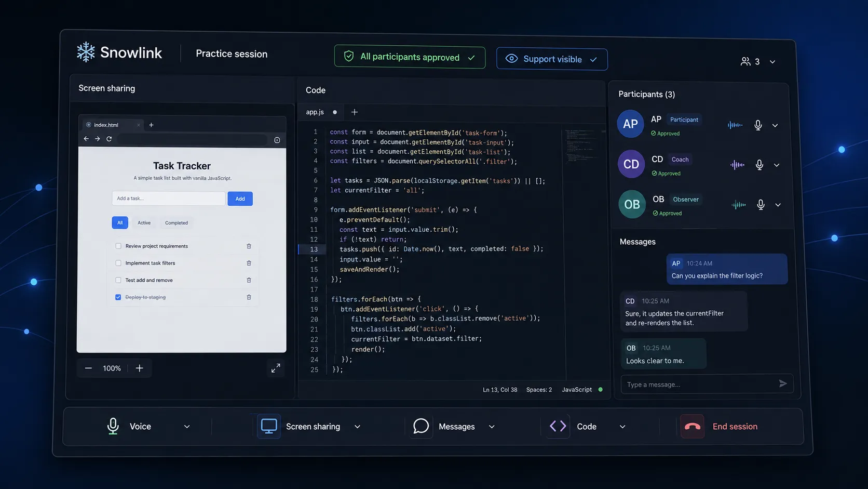Toggle OB's microphone icon
The width and height of the screenshot is (868, 489).
(x=761, y=205)
